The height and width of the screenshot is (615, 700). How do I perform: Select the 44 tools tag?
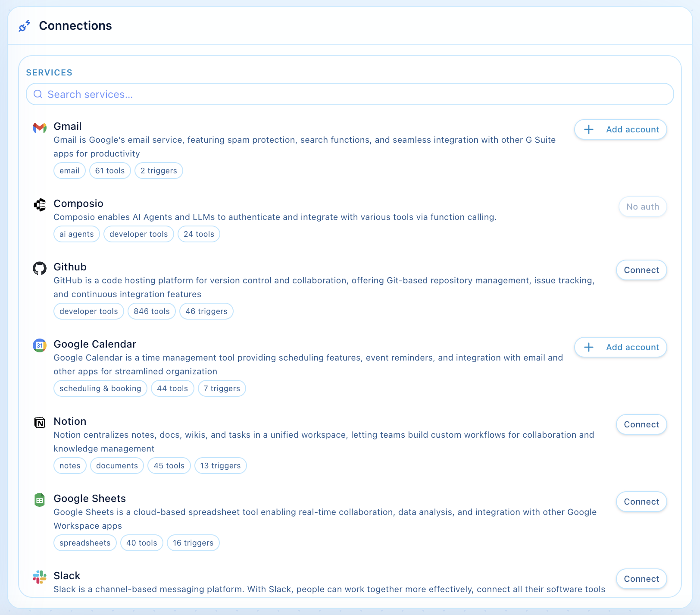[172, 389]
